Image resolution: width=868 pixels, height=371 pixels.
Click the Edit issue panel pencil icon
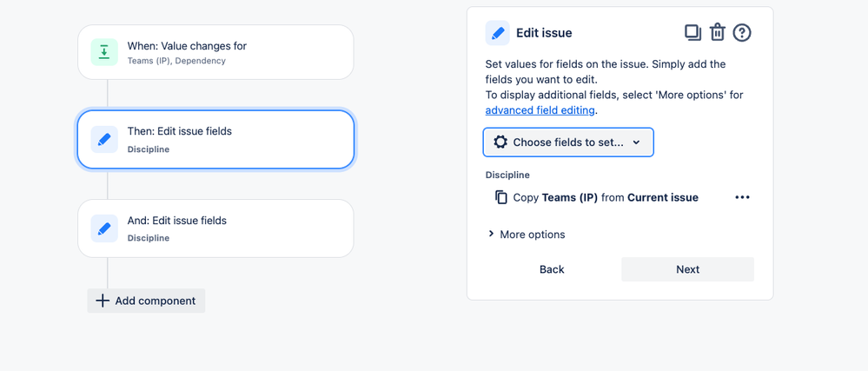pyautogui.click(x=498, y=33)
